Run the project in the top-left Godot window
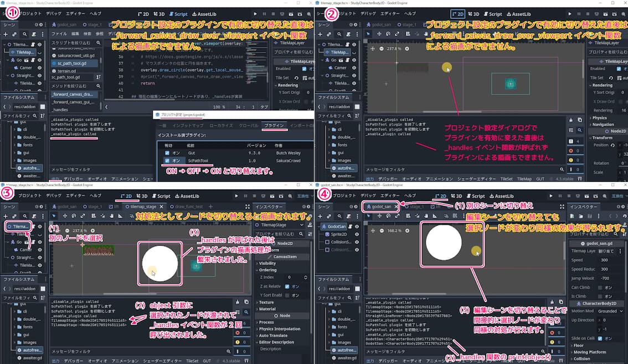The height and width of the screenshot is (364, 628). coord(255,14)
